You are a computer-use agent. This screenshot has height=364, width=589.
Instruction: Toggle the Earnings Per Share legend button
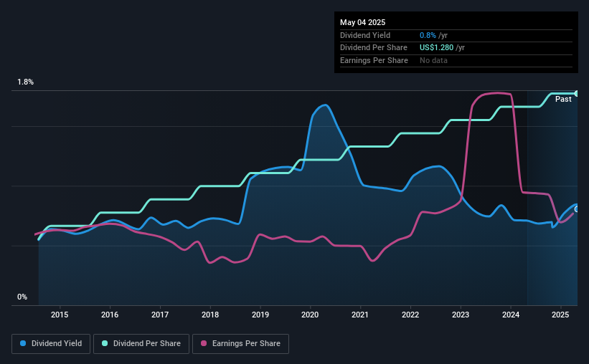coord(240,344)
